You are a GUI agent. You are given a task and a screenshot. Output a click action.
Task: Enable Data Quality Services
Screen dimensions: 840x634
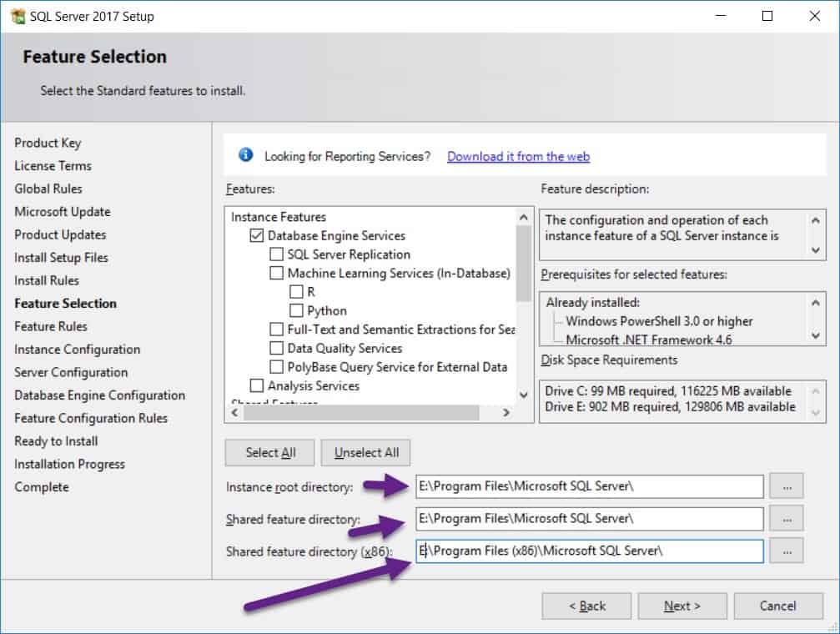[x=276, y=348]
